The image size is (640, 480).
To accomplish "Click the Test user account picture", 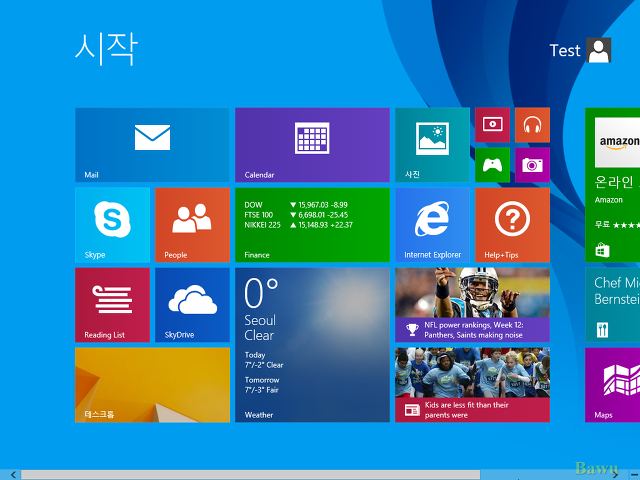I will click(x=599, y=50).
